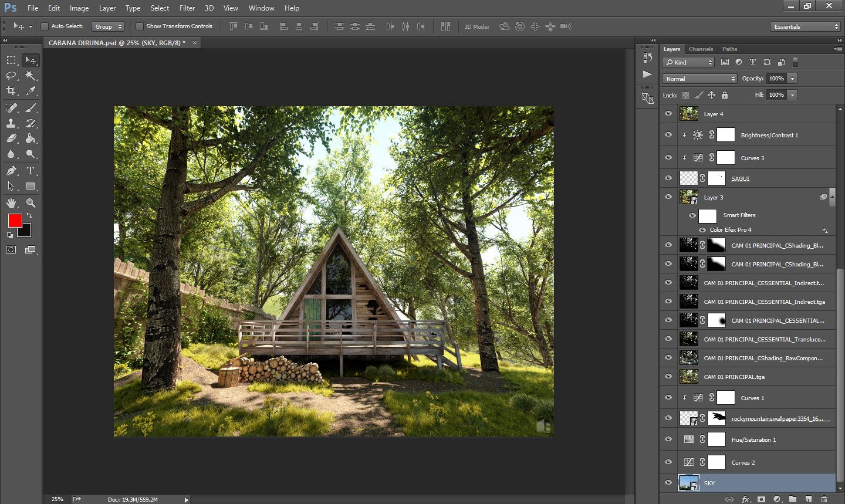The image size is (845, 504).
Task: Select the Lasso tool
Action: (11, 76)
